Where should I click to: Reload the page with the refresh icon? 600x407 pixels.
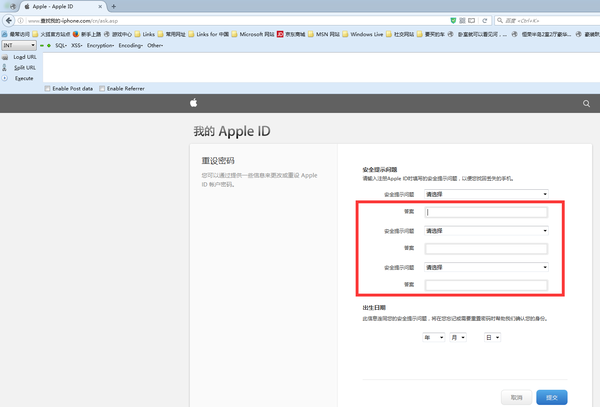tap(484, 21)
